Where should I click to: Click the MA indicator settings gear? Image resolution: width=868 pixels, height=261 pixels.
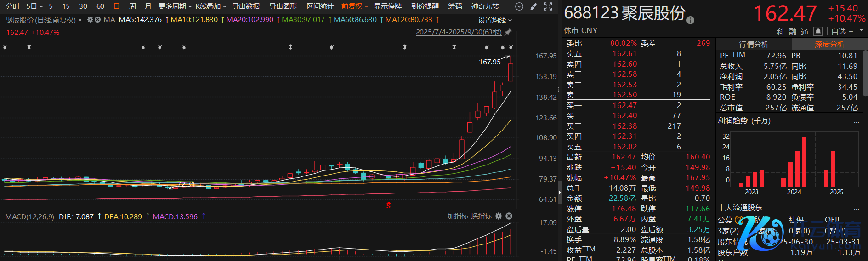90,20
